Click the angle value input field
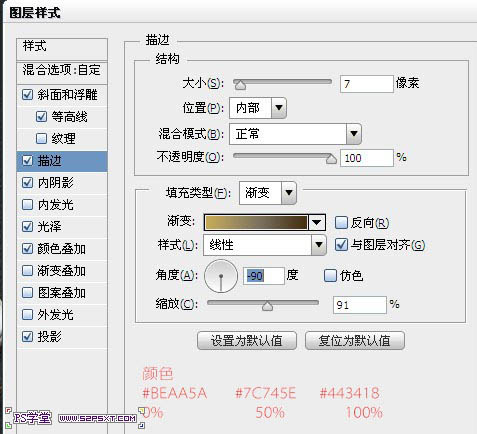 [x=264, y=276]
